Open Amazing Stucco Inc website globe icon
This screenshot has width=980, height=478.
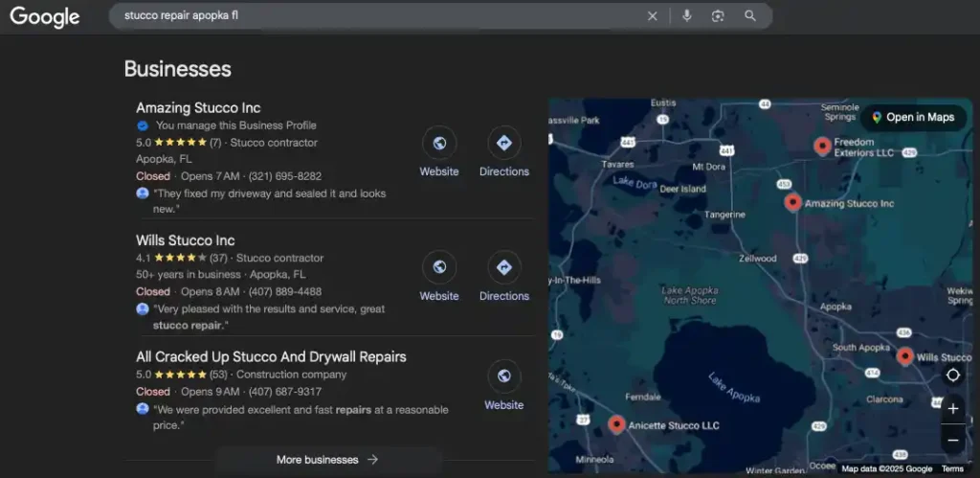(x=439, y=144)
